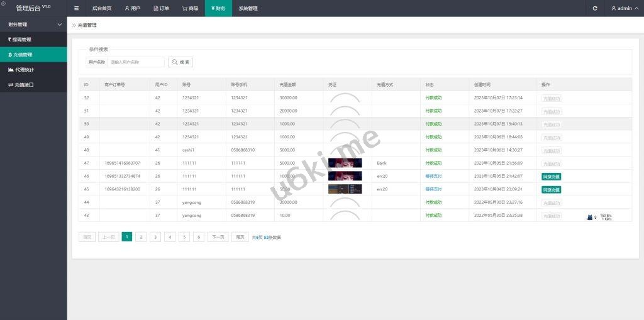Open 充值接口 (Recharge interface) in sidebar

(x=22, y=84)
